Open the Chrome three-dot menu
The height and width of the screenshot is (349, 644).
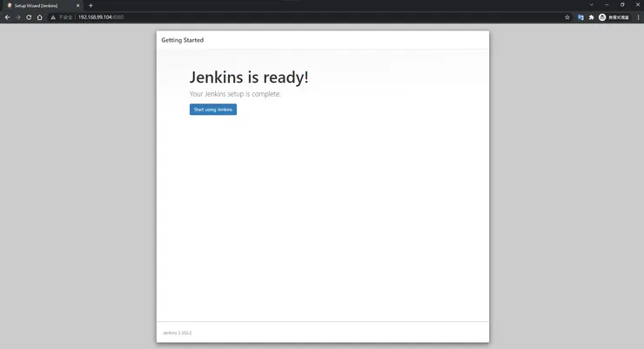click(638, 17)
